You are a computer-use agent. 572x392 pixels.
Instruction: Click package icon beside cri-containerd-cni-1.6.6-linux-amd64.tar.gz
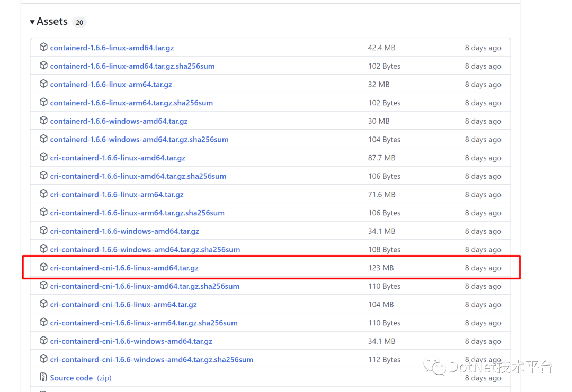[x=43, y=267]
